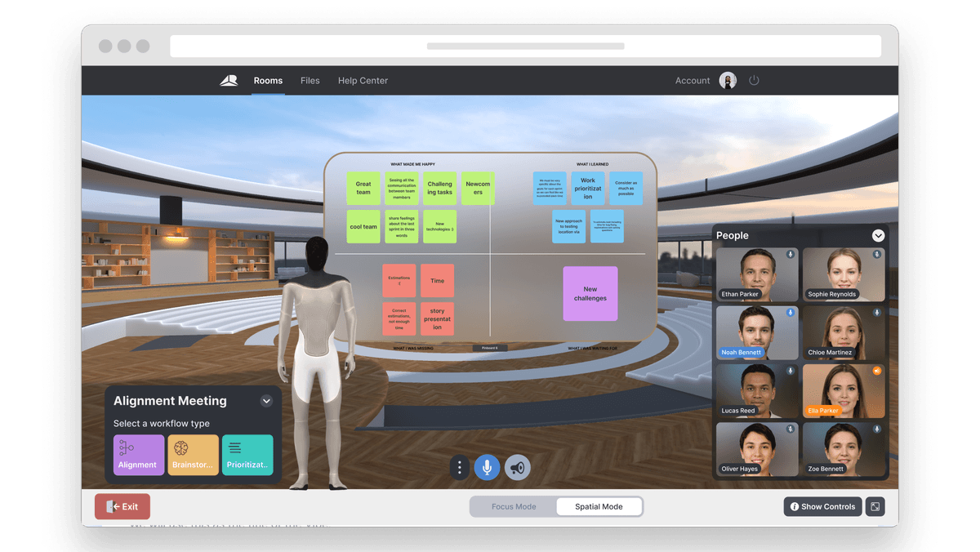Mute your microphone using the blue mic icon
This screenshot has height=552, width=980.
[x=487, y=467]
